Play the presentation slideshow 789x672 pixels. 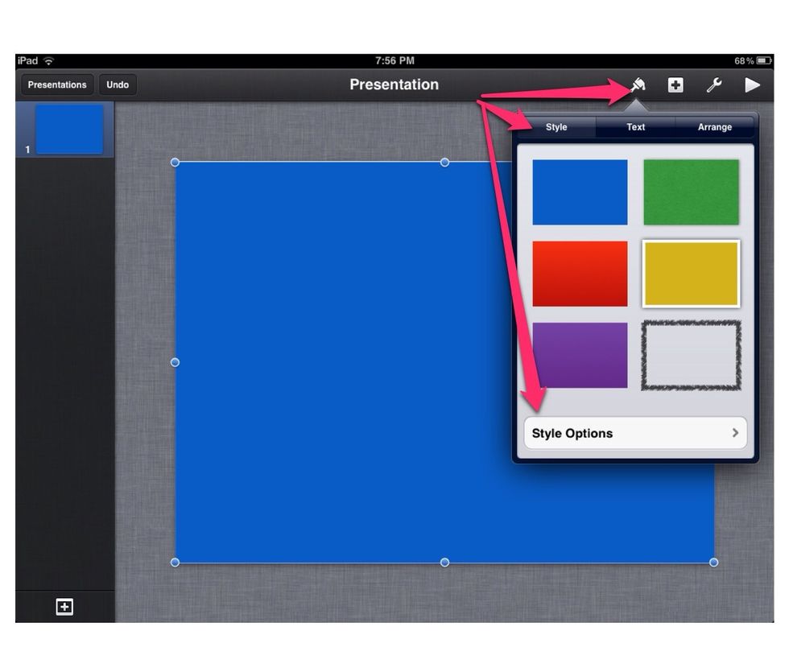[753, 85]
